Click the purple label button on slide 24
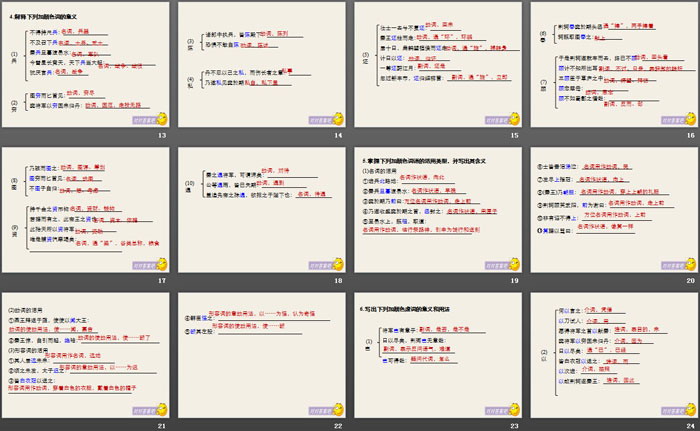Screen dimensions: 700x431 [x=673, y=411]
